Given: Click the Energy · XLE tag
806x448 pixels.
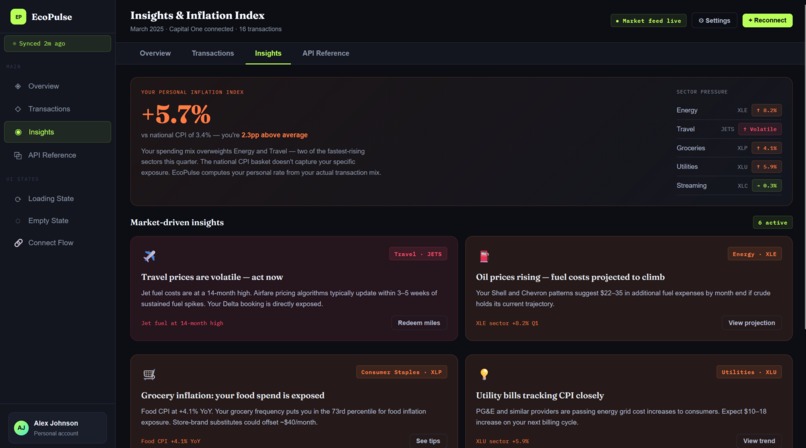Looking at the screenshot, I should [x=754, y=254].
